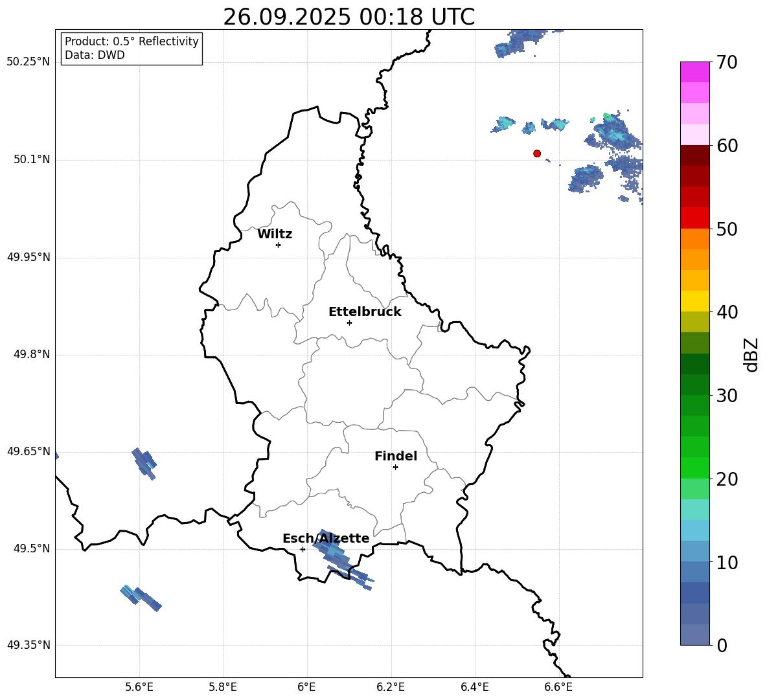
Task: Click the '6°E' longitude label
Action: click(x=306, y=687)
